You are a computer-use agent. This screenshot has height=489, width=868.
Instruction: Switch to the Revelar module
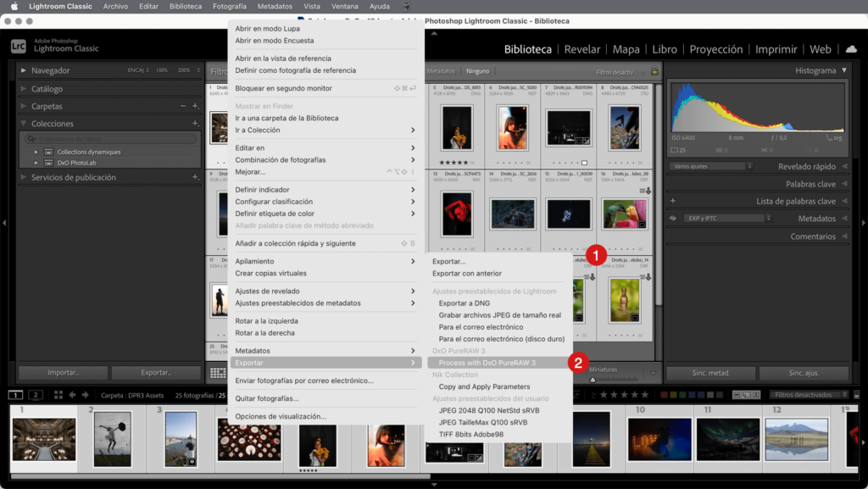(581, 49)
